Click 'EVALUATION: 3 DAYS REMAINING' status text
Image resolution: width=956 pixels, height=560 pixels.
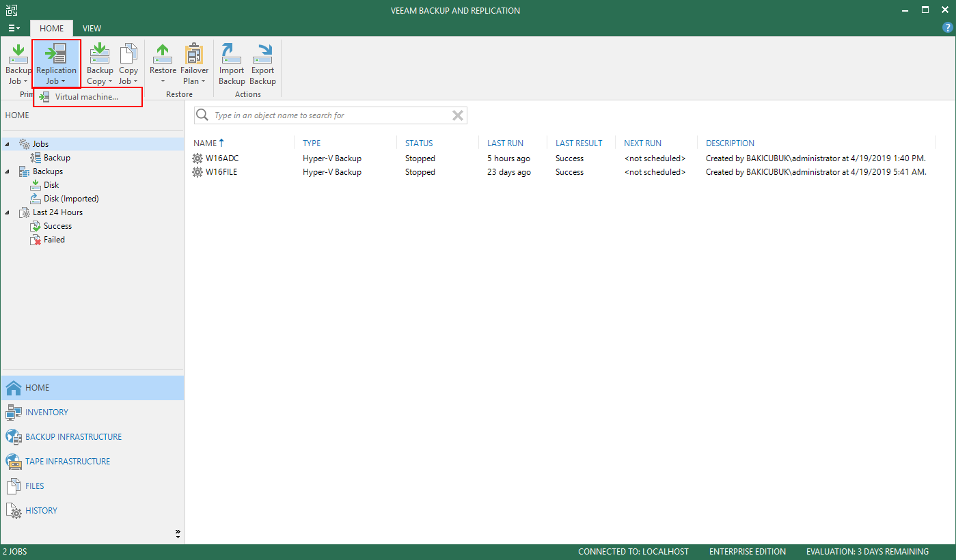tap(867, 552)
